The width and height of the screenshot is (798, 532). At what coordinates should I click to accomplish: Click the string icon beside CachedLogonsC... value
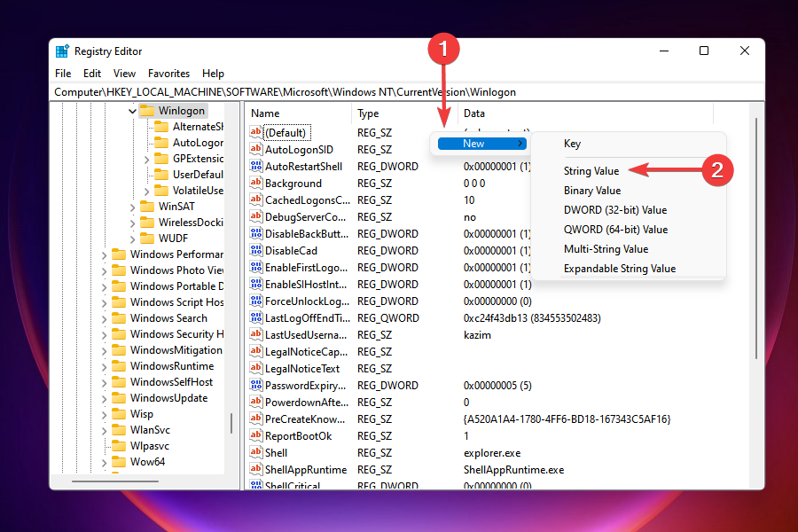[255, 199]
